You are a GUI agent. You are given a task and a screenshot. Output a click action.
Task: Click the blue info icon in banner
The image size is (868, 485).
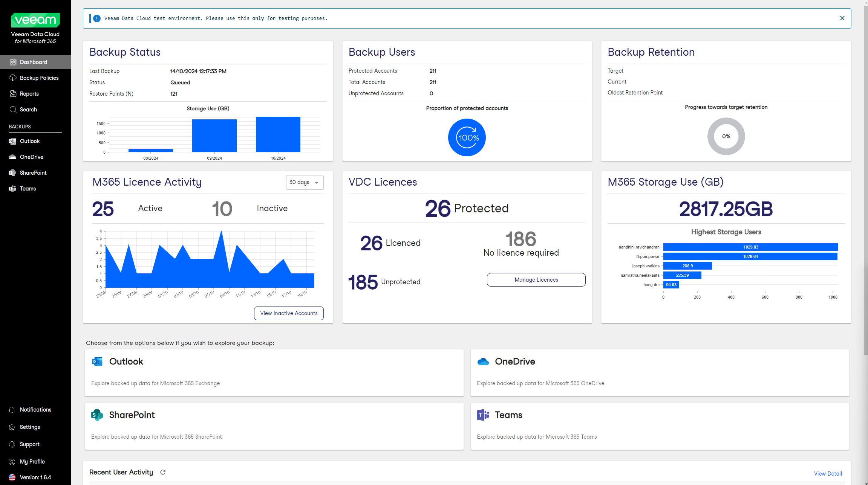pyautogui.click(x=97, y=18)
